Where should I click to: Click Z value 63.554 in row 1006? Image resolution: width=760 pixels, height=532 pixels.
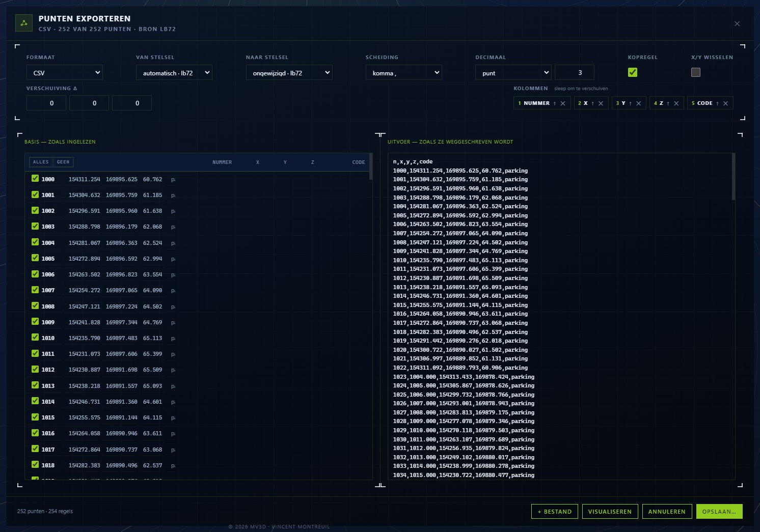[x=153, y=274]
